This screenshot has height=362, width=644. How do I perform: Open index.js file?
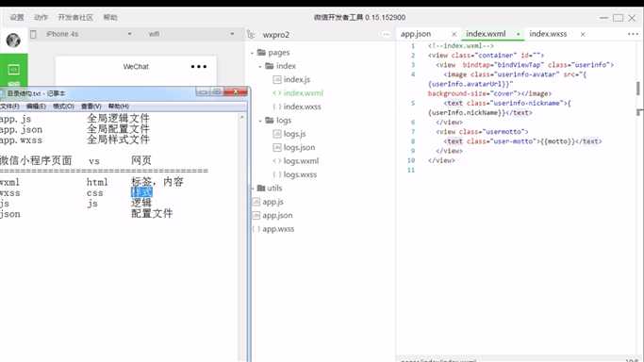click(296, 79)
